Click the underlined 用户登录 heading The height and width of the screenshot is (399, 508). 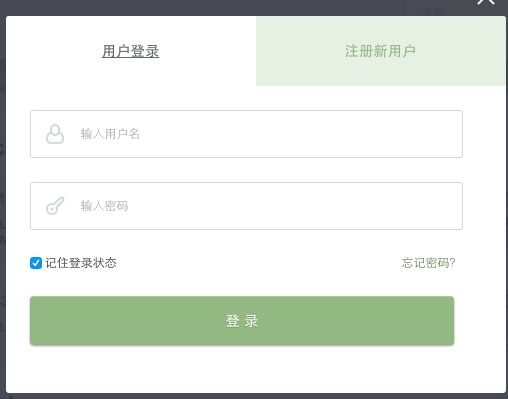tap(131, 51)
